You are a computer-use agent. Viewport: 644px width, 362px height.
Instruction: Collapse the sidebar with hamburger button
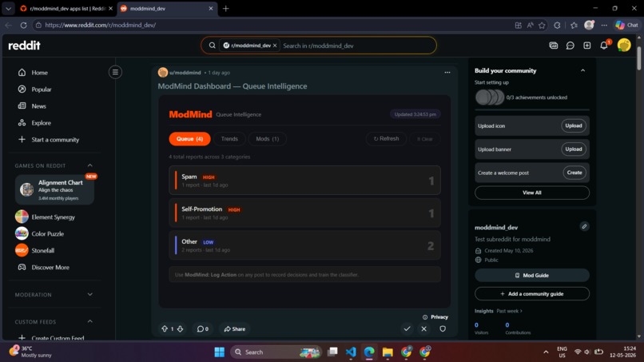click(x=115, y=72)
